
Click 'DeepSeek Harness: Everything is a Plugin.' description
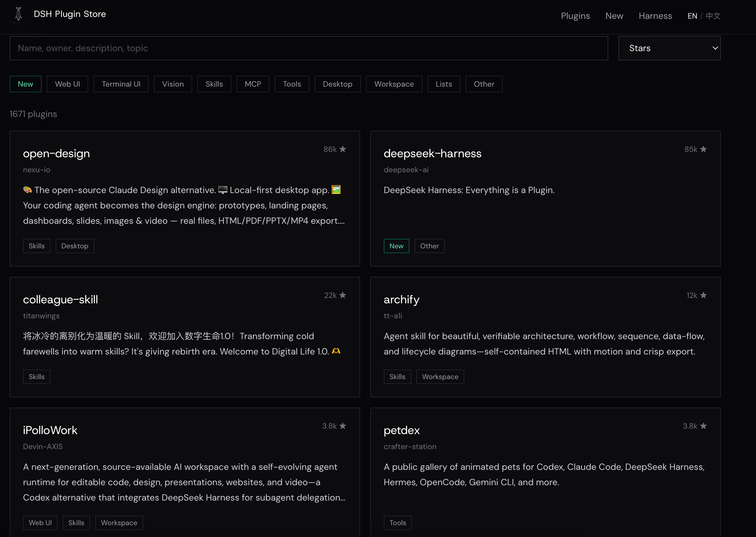coord(469,190)
